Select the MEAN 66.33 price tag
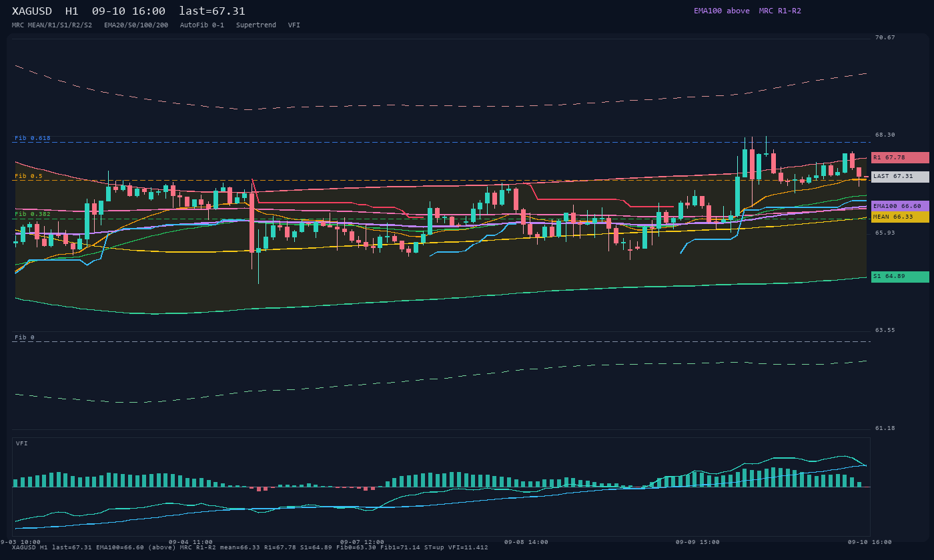The height and width of the screenshot is (560, 934). 900,217
